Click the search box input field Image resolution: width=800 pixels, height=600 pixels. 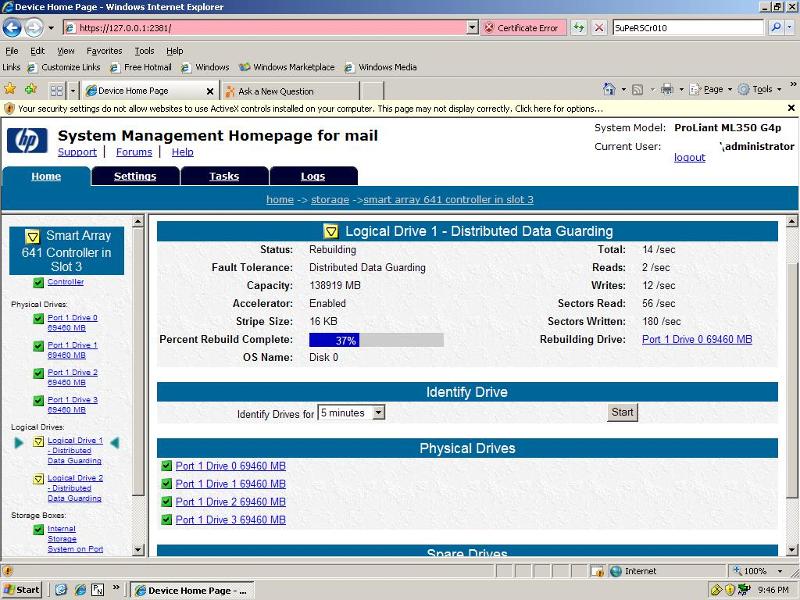point(688,28)
